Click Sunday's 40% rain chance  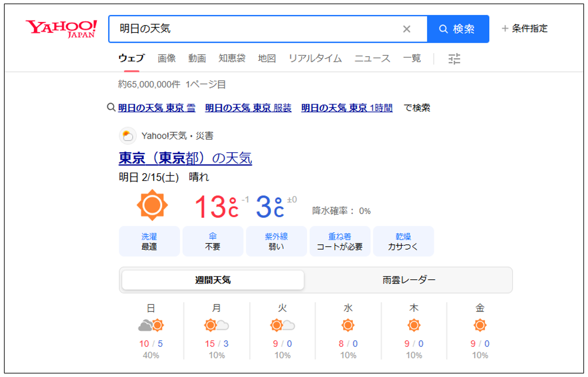(x=151, y=355)
